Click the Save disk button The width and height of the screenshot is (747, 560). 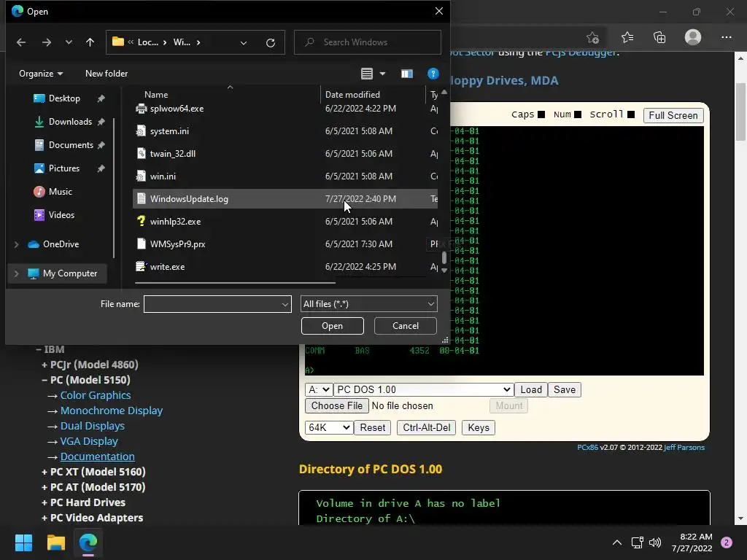(564, 389)
